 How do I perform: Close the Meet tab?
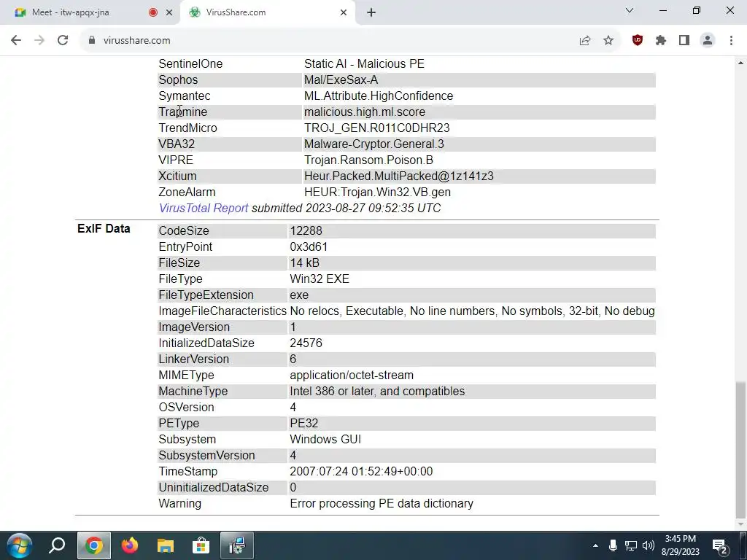(169, 12)
